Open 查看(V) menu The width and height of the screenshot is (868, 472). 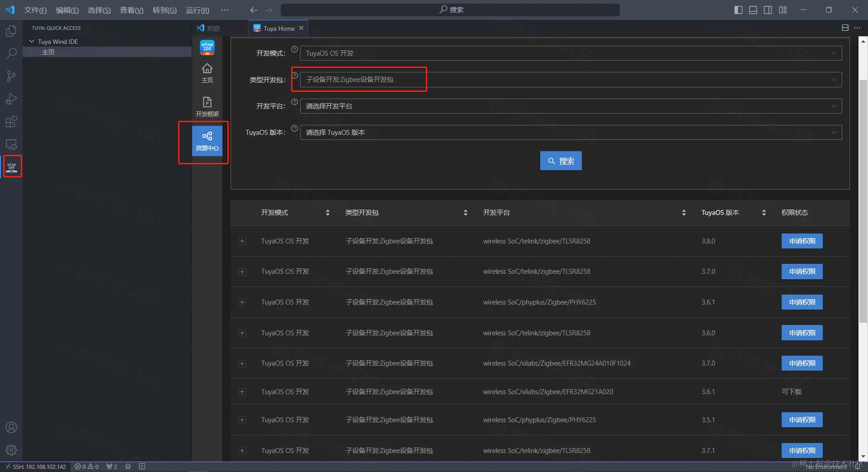pos(132,10)
